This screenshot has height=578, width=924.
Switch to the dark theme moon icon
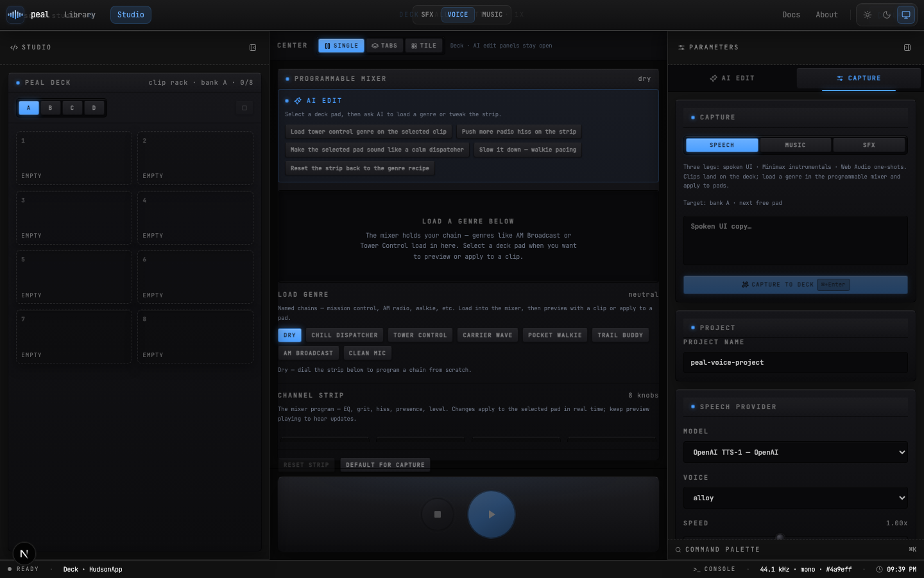[887, 15]
